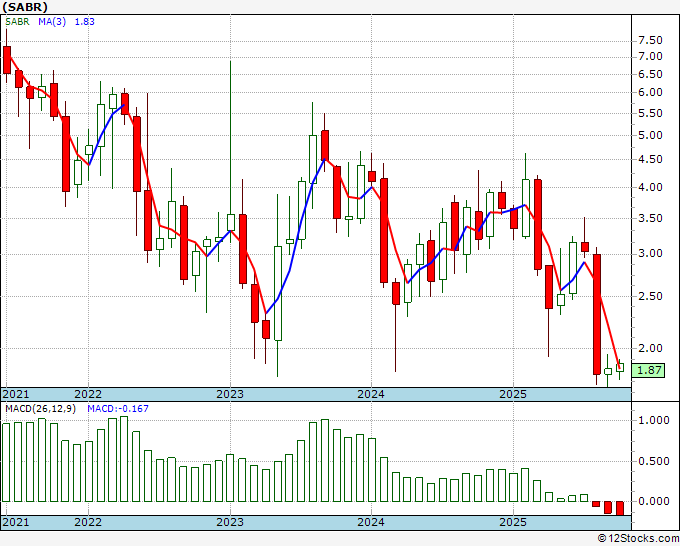Screen dimensions: 680x546
Task: Click the 3.00 price axis label
Action: [650, 254]
